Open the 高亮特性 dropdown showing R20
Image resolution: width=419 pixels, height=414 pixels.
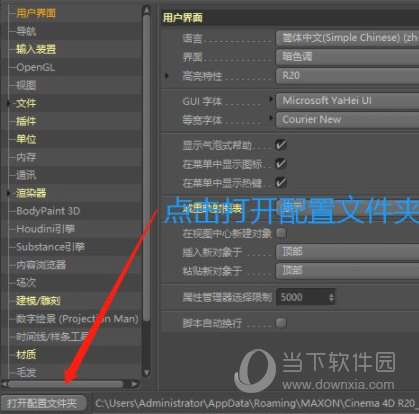(x=347, y=76)
